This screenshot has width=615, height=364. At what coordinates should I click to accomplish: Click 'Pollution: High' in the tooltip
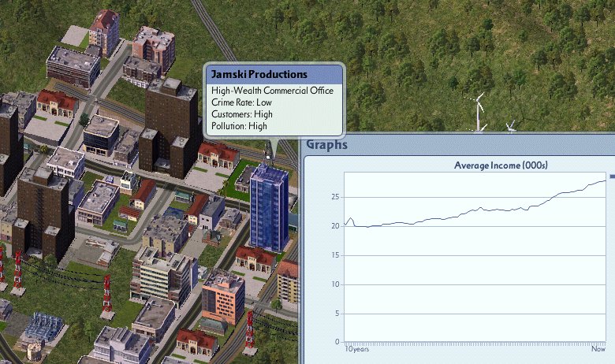pyautogui.click(x=240, y=126)
